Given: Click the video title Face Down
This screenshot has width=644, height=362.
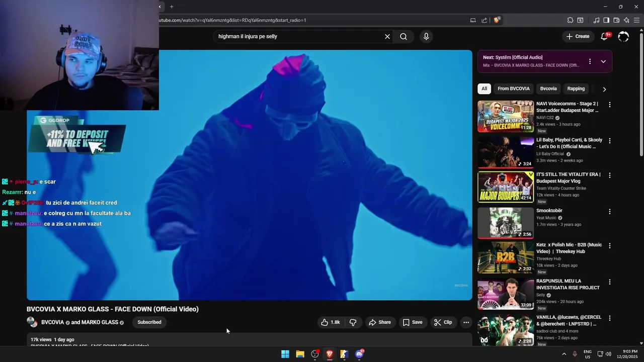Looking at the screenshot, I should [x=113, y=309].
